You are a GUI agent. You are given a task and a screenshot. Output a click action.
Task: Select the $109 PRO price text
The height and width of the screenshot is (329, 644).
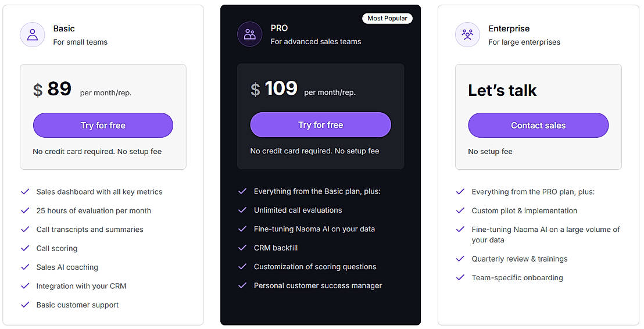tap(274, 89)
